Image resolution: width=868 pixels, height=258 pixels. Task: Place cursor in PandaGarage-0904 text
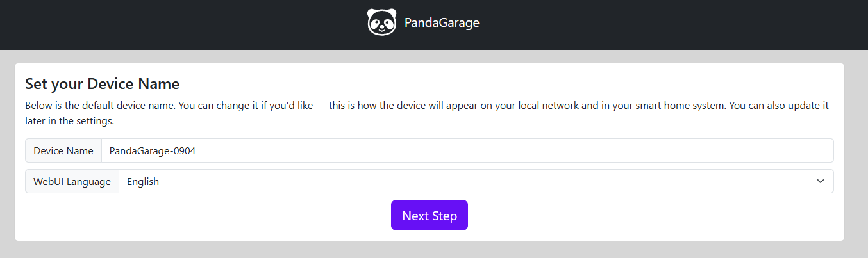[152, 150]
